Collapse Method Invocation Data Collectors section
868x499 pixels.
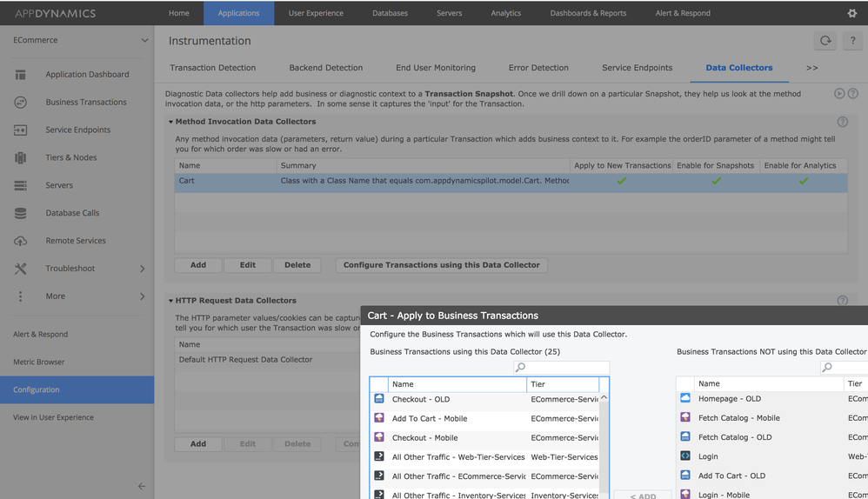(170, 123)
